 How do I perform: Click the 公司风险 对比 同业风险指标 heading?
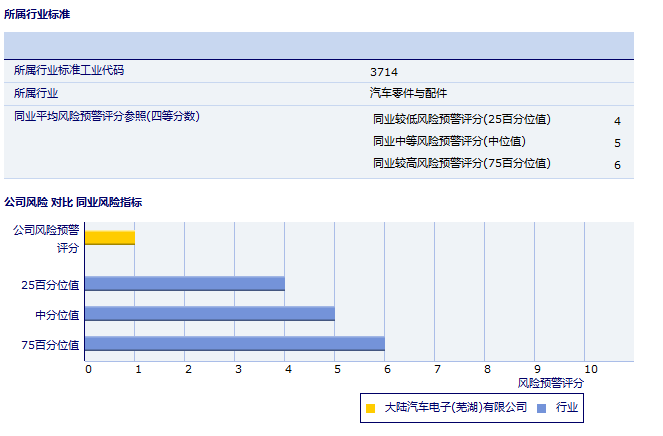click(x=73, y=203)
